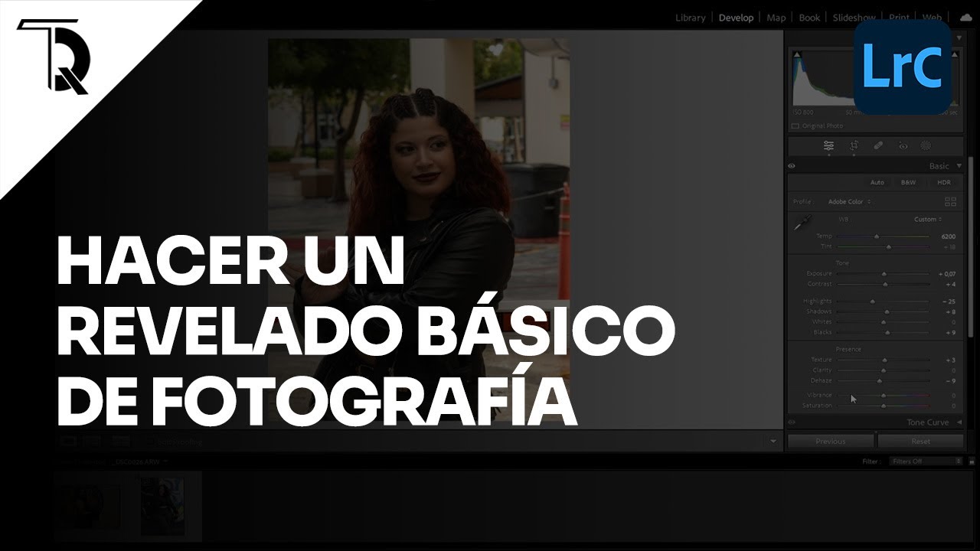This screenshot has width=980, height=551.
Task: Toggle the shadow clipping triangle on histogram
Action: pos(796,55)
